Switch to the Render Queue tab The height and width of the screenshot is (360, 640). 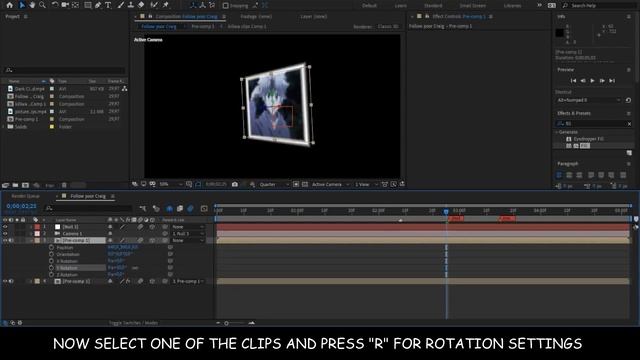coord(25,196)
